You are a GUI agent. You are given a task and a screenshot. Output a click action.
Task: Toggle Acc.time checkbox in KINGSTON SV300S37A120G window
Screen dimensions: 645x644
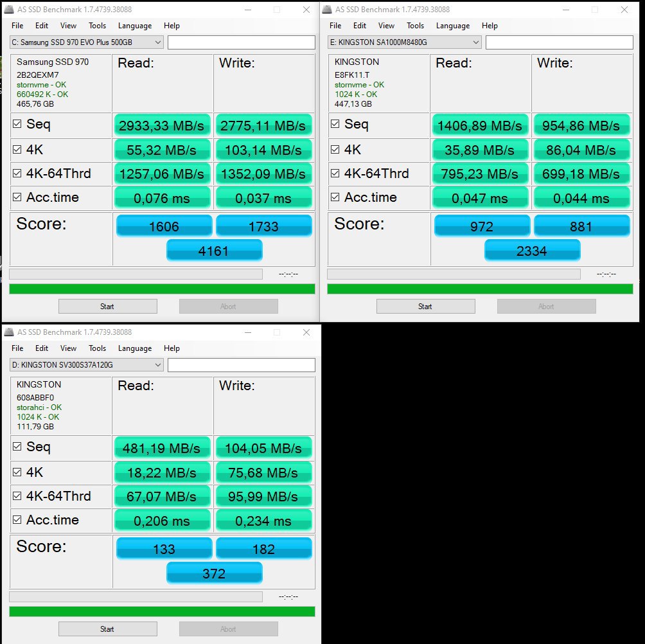tap(17, 520)
